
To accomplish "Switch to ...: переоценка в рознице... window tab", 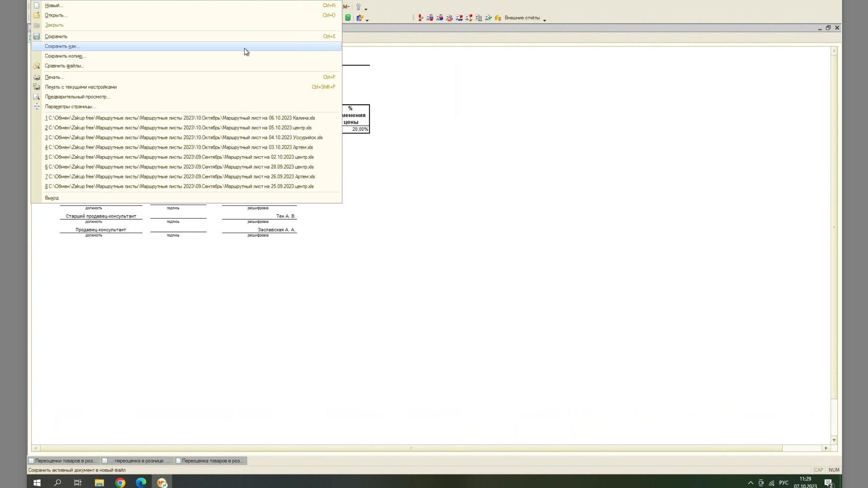I will click(x=137, y=461).
